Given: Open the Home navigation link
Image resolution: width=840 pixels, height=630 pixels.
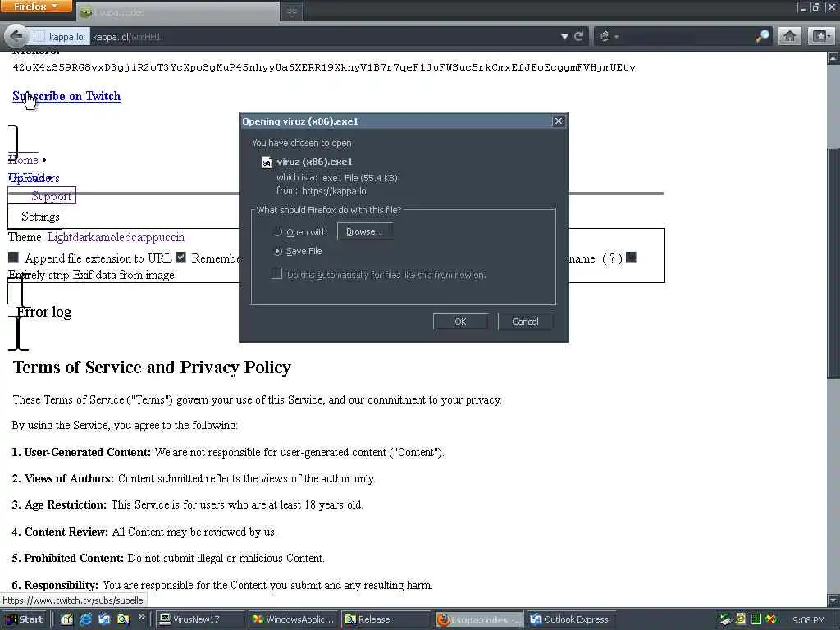Looking at the screenshot, I should point(23,160).
